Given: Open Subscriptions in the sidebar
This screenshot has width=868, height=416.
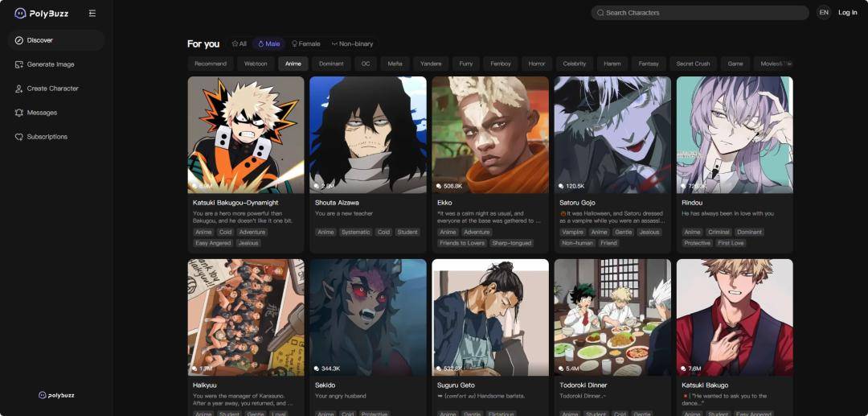Looking at the screenshot, I should (56, 137).
